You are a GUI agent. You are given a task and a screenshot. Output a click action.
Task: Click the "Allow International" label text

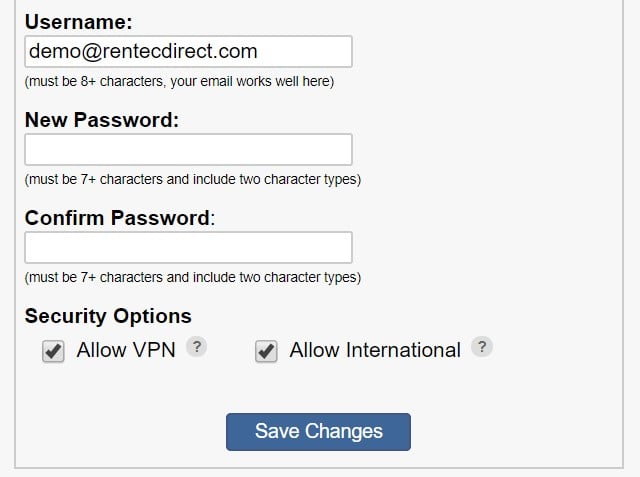coord(375,350)
